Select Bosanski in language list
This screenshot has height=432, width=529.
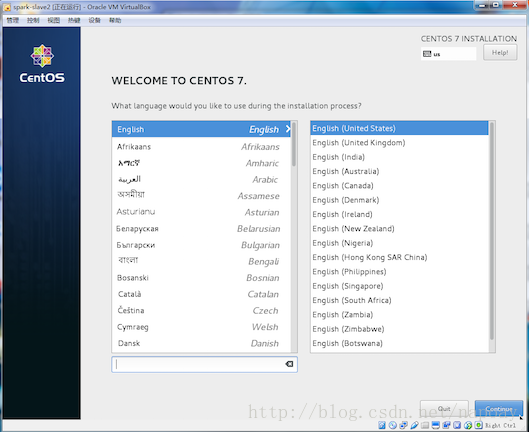click(x=201, y=278)
